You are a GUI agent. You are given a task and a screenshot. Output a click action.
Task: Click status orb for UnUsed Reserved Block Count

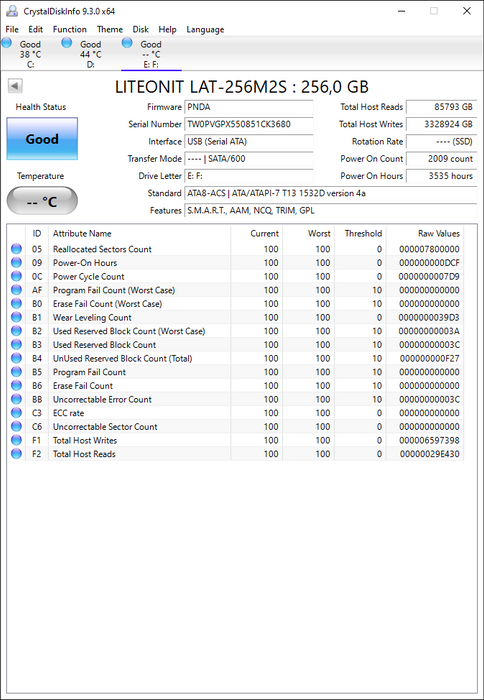click(17, 358)
